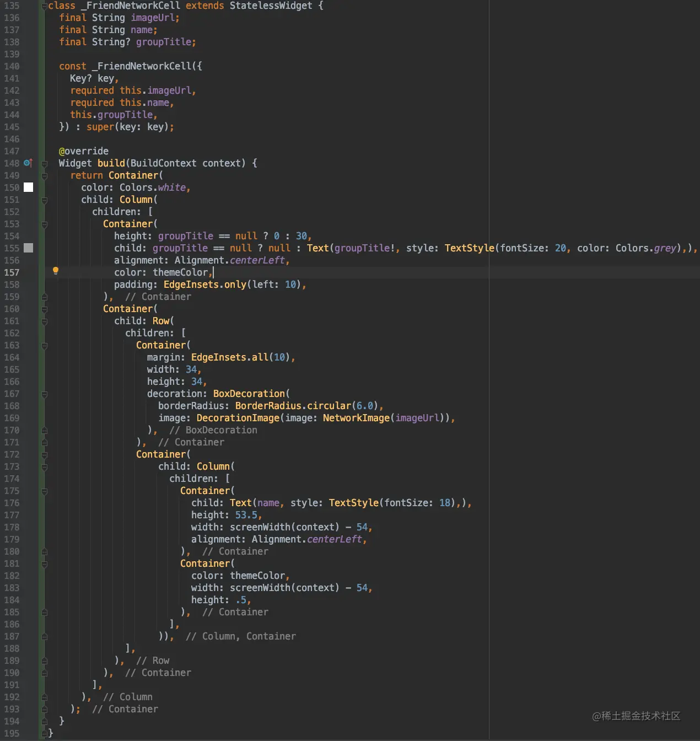Click EdgeInsets.all on line 164
Image resolution: width=700 pixels, height=741 pixels.
click(230, 357)
